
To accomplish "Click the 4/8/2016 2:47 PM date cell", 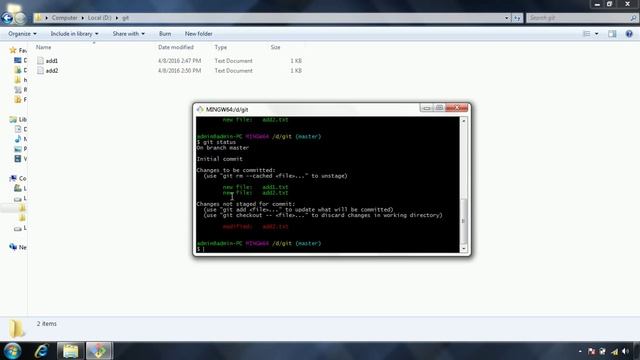I will pos(180,61).
